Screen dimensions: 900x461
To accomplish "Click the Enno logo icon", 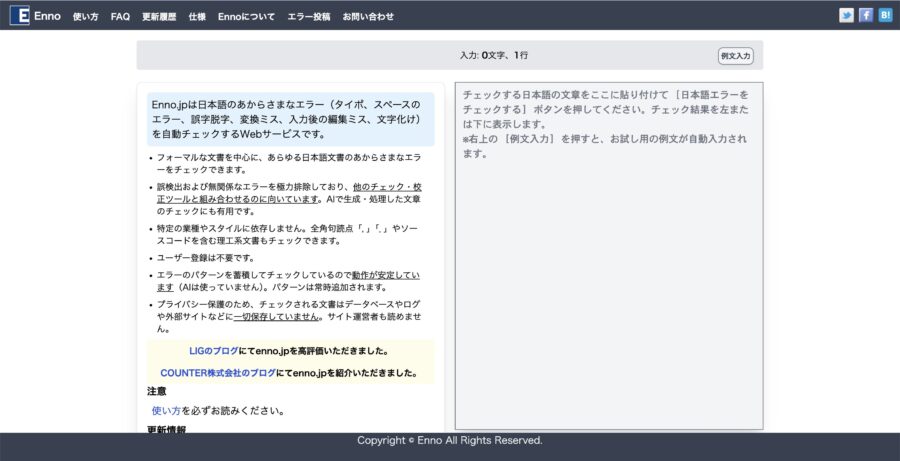I will click(x=20, y=16).
